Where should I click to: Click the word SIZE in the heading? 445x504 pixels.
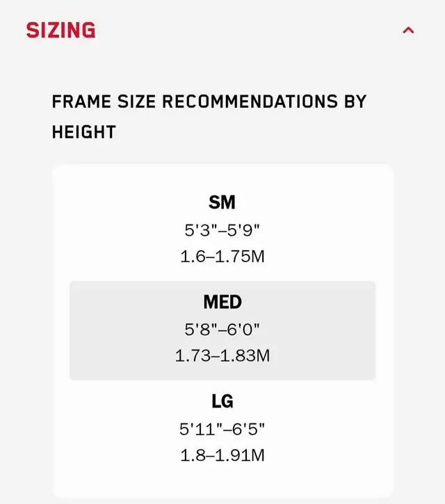coord(137,101)
